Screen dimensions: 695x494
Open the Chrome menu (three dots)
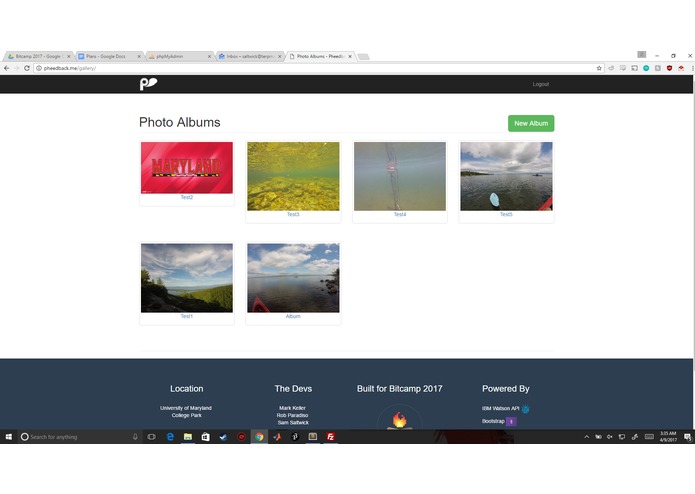pos(692,68)
